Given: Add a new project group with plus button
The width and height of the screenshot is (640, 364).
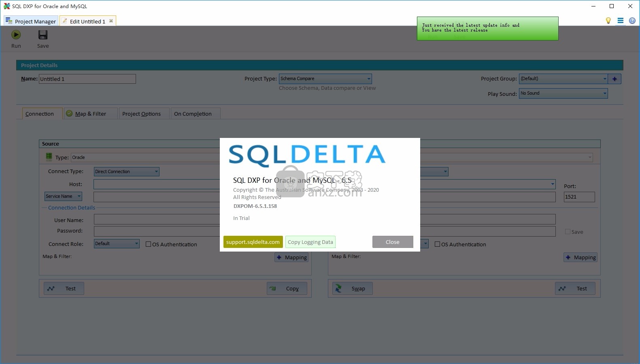Looking at the screenshot, I should pyautogui.click(x=614, y=79).
